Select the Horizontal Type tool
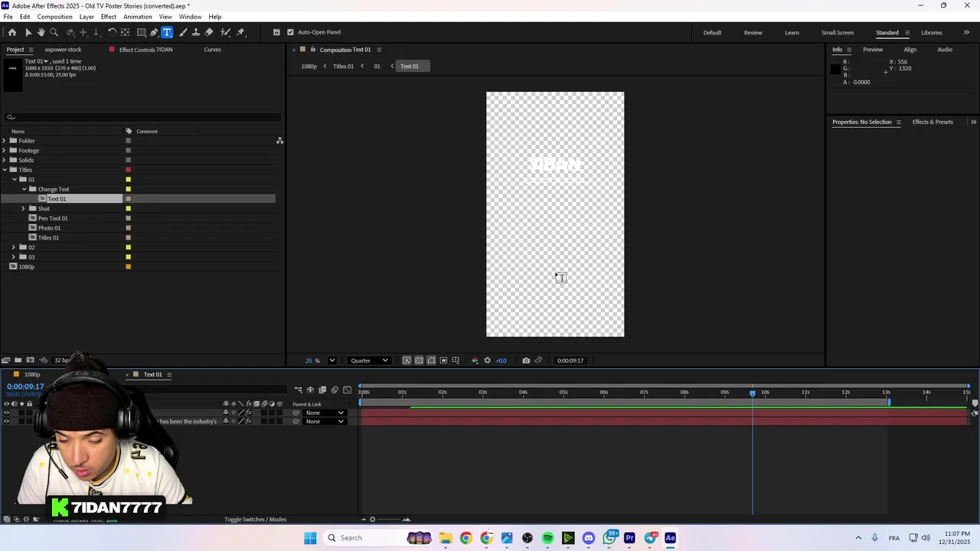 click(167, 32)
